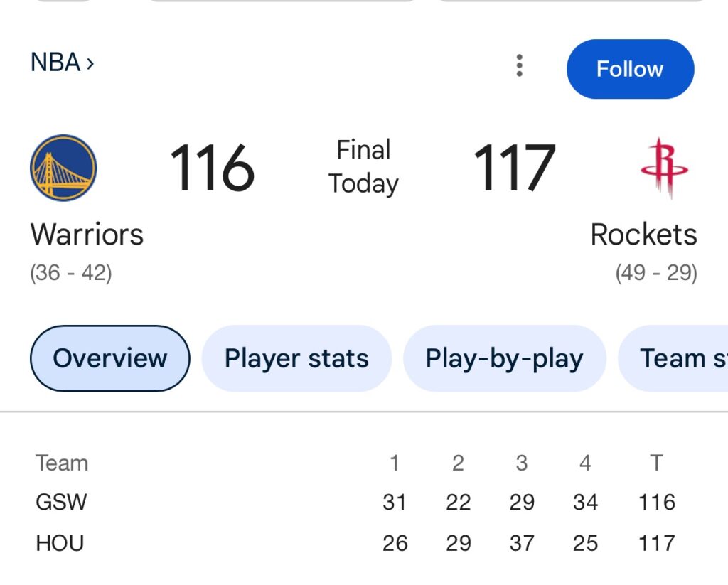
Task: Select the Overview tab
Action: pyautogui.click(x=109, y=358)
